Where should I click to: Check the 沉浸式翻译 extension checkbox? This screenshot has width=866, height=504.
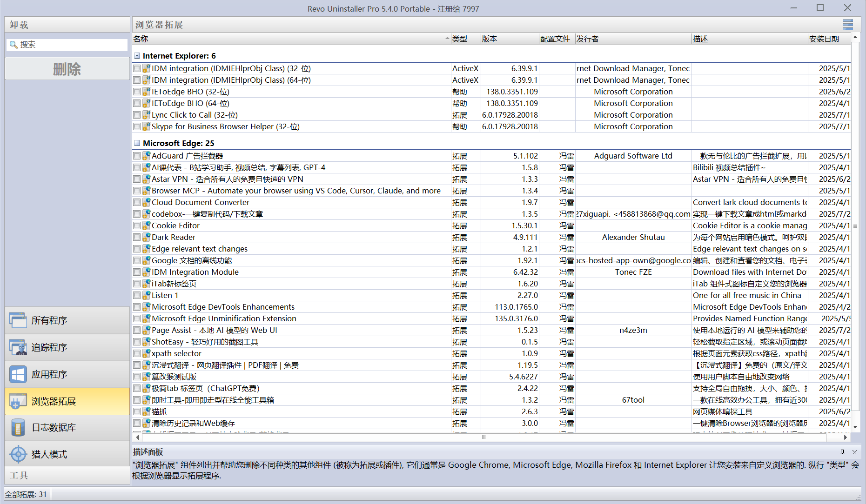click(x=137, y=365)
